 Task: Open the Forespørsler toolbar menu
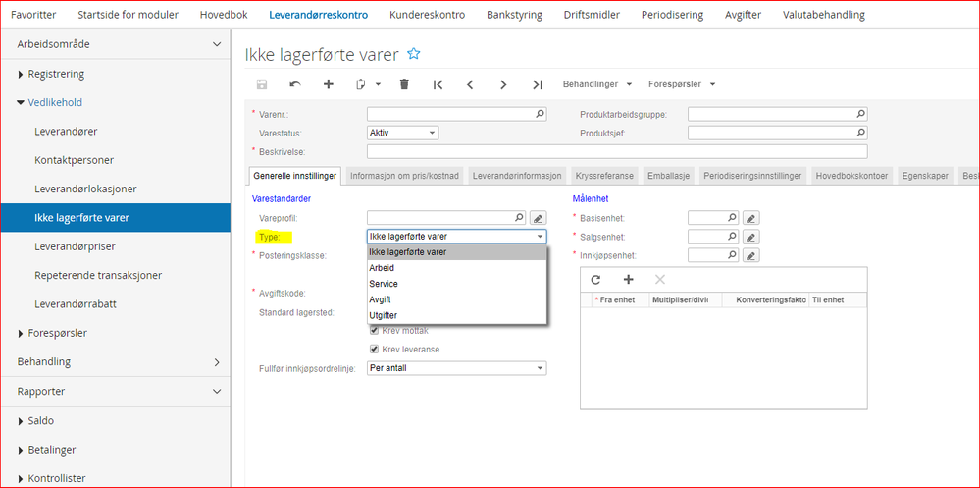(x=682, y=84)
